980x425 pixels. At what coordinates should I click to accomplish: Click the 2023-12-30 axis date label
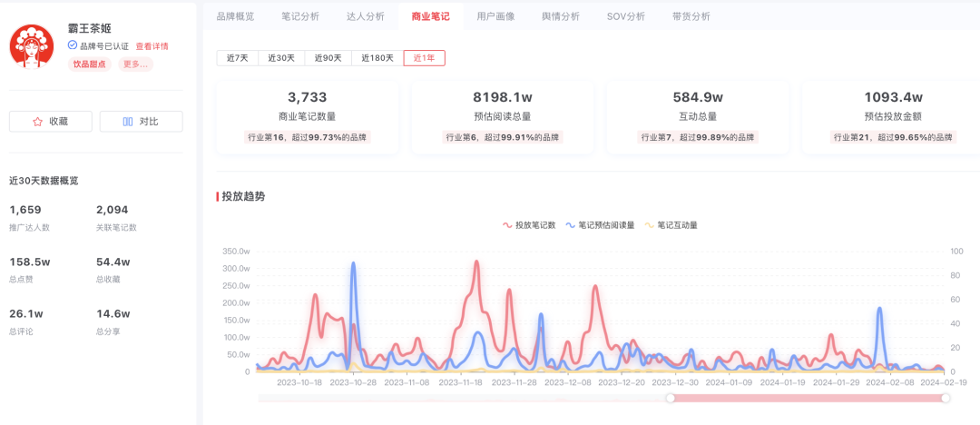tap(675, 381)
